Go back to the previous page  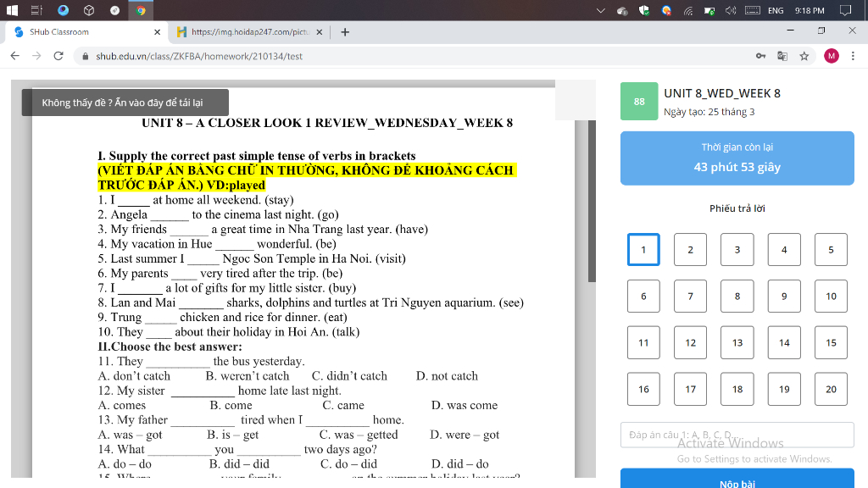(15, 56)
